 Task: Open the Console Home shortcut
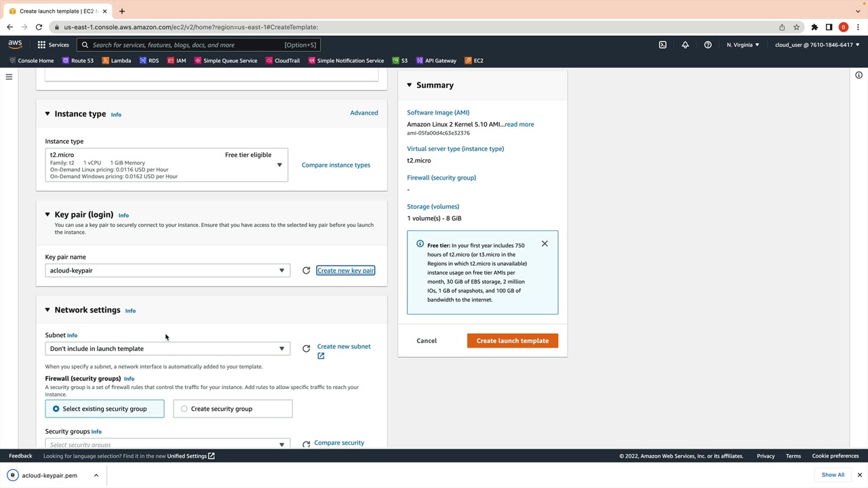(31, 60)
